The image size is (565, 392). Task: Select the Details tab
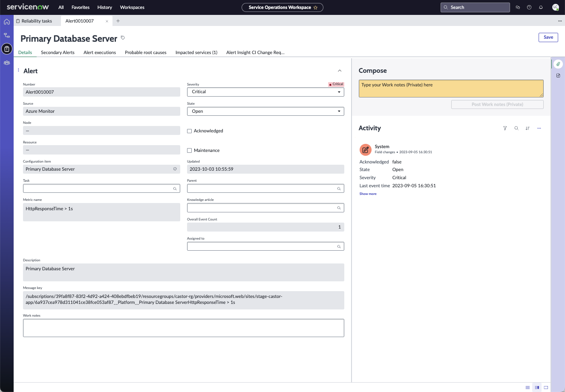[x=25, y=52]
